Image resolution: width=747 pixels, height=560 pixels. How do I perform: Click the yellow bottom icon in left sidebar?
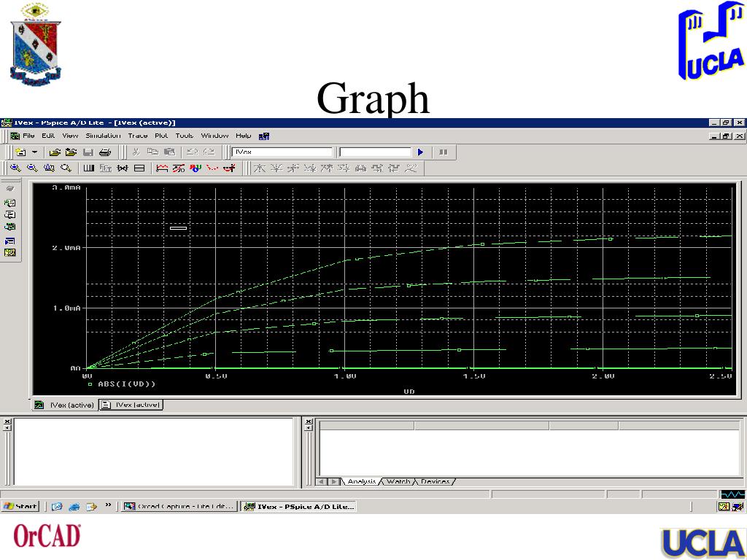coord(10,253)
